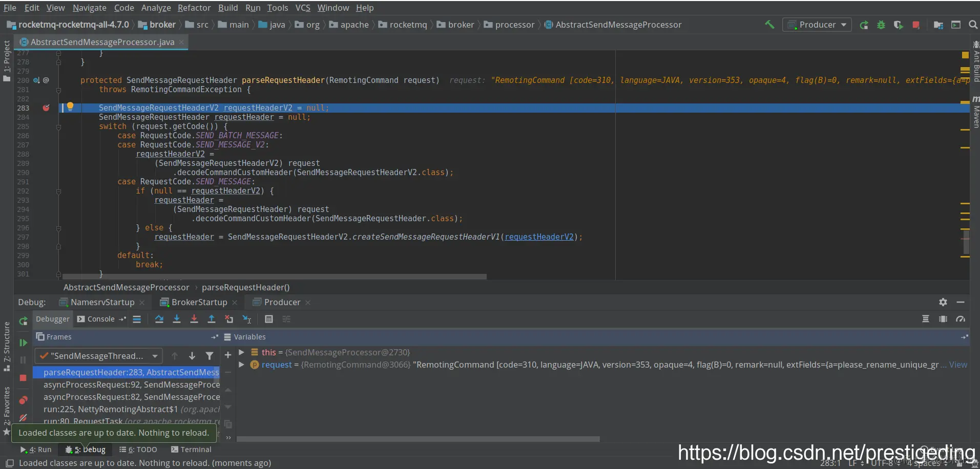The width and height of the screenshot is (980, 469).
Task: Open the Navigate menu
Action: (90, 8)
